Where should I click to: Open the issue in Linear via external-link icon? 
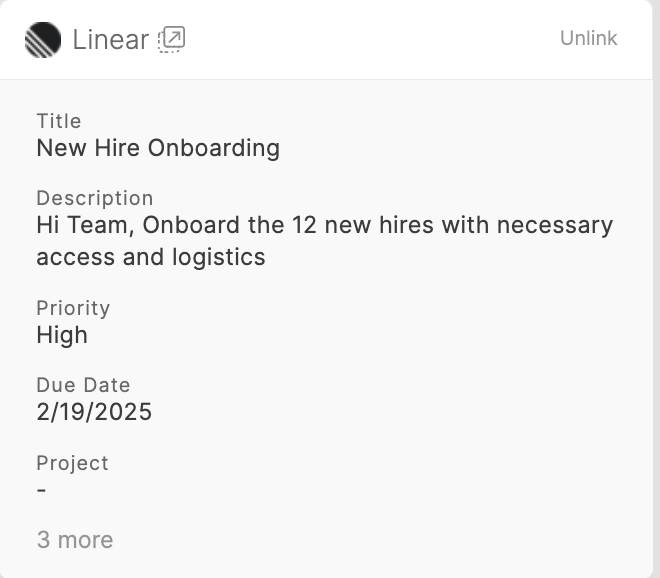point(171,39)
